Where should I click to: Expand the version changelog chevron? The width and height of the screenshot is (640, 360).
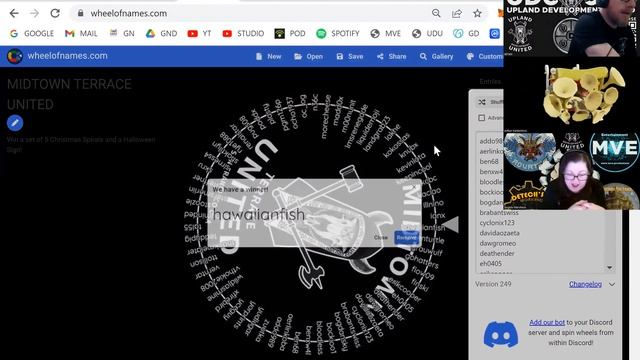[x=612, y=284]
